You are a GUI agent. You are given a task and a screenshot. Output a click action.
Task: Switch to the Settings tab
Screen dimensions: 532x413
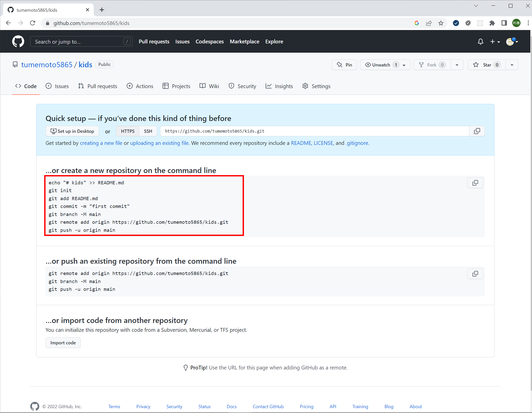(x=316, y=86)
